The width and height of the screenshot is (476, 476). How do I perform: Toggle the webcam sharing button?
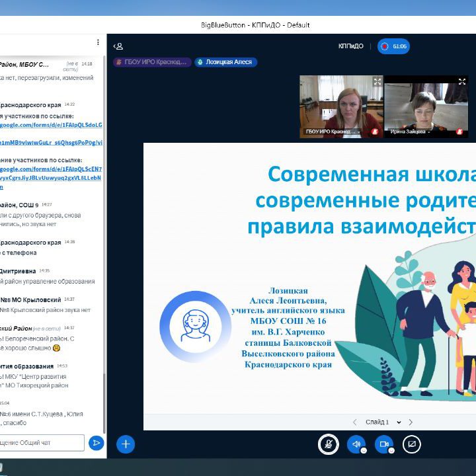coord(383,444)
